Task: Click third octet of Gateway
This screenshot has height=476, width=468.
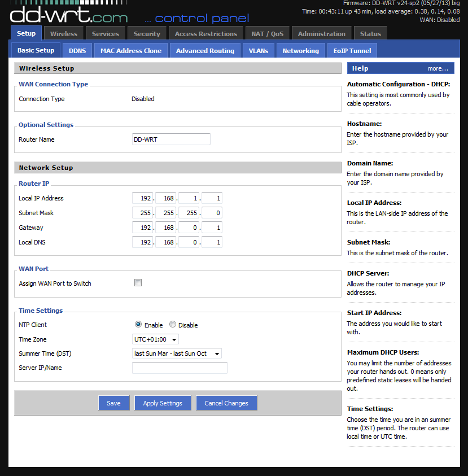Action: click(189, 228)
